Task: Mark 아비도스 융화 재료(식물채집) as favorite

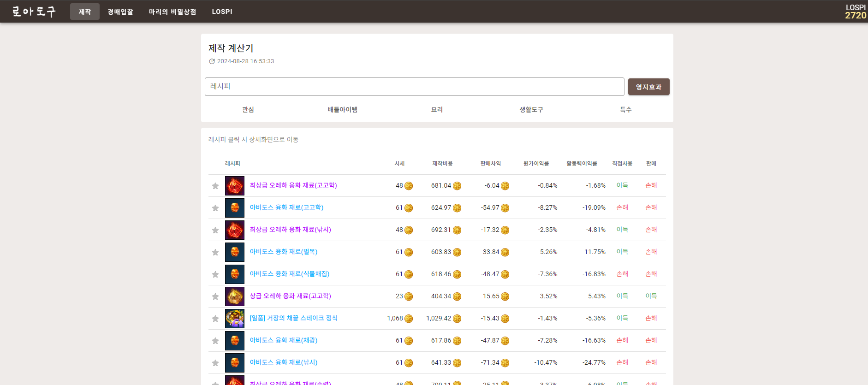Action: click(215, 274)
